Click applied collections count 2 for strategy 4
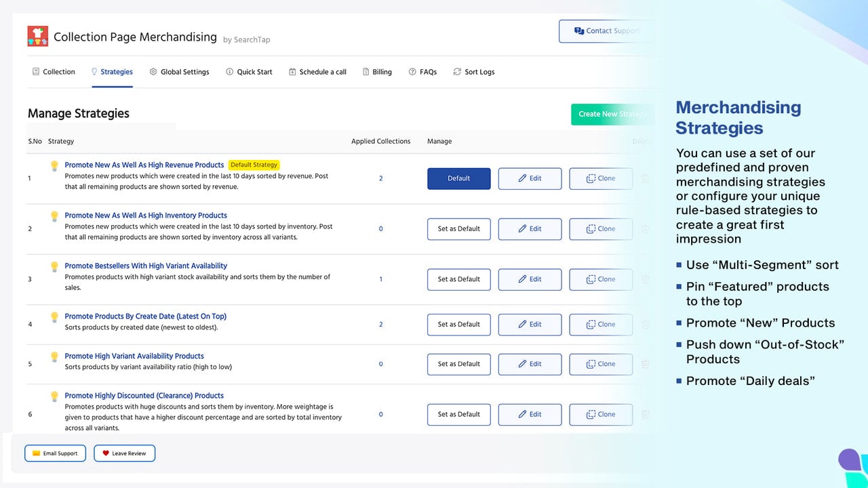Viewport: 868px width, 488px height. (380, 324)
